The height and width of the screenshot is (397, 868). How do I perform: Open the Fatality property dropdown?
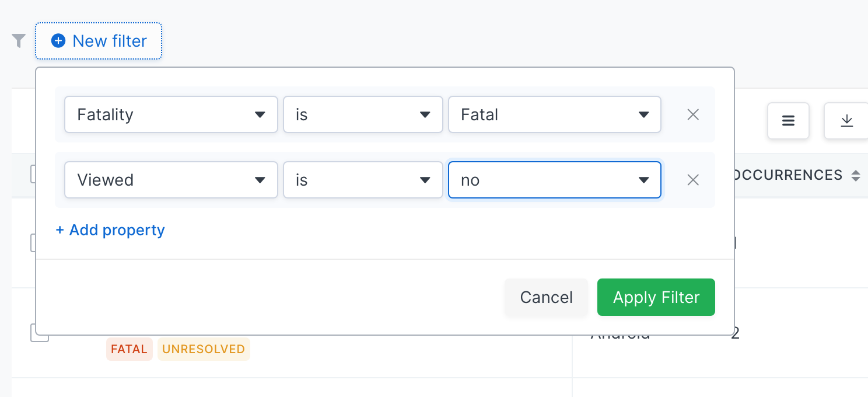171,114
